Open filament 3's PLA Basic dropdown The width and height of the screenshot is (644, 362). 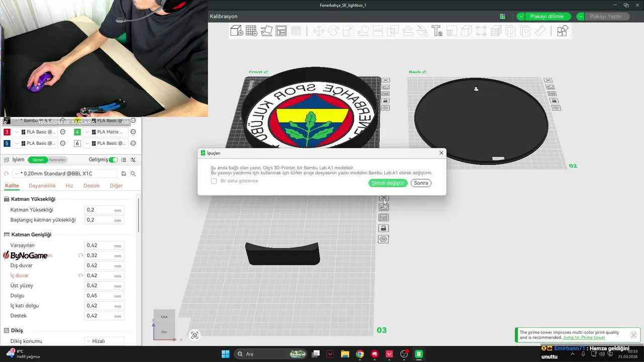35,132
